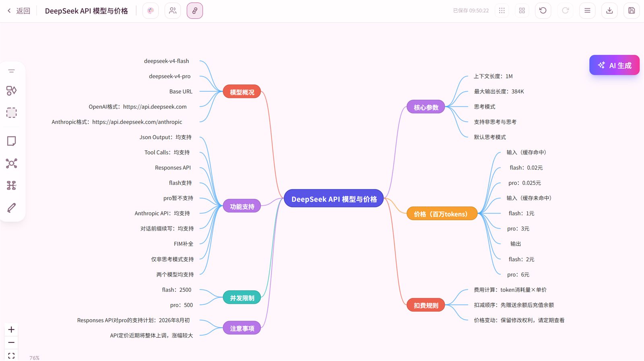The height and width of the screenshot is (361, 644).
Task: Open the collaborators people icon
Action: tap(173, 11)
